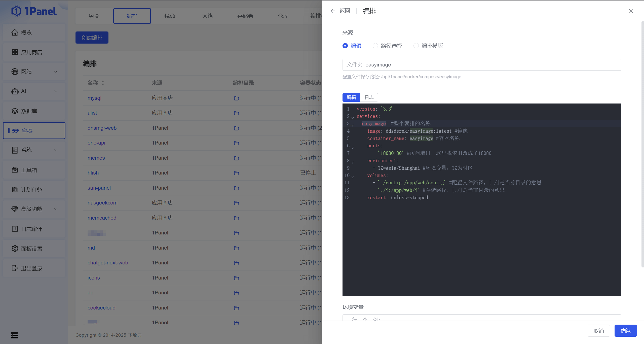
Task: Fold the ports section in code editor
Action: pos(353,147)
